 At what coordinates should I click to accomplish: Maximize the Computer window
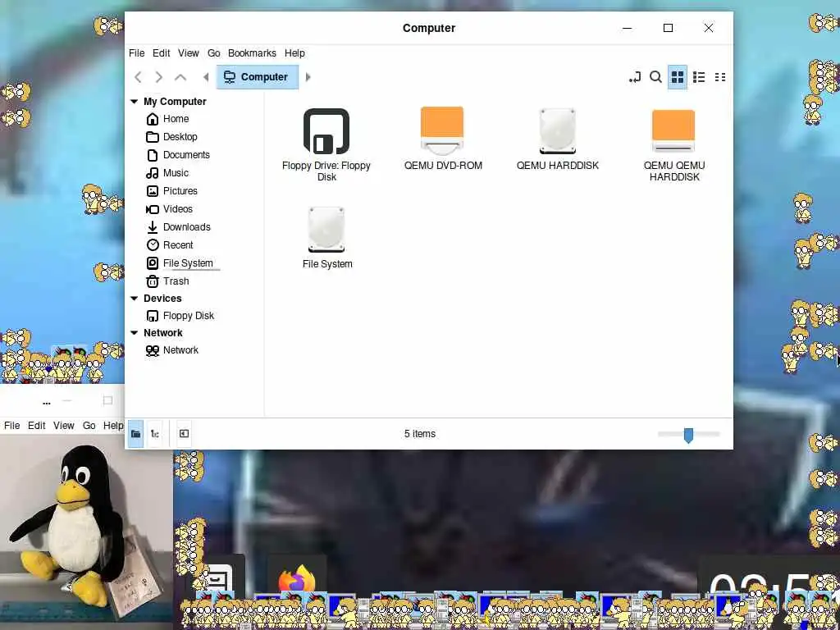pos(668,28)
